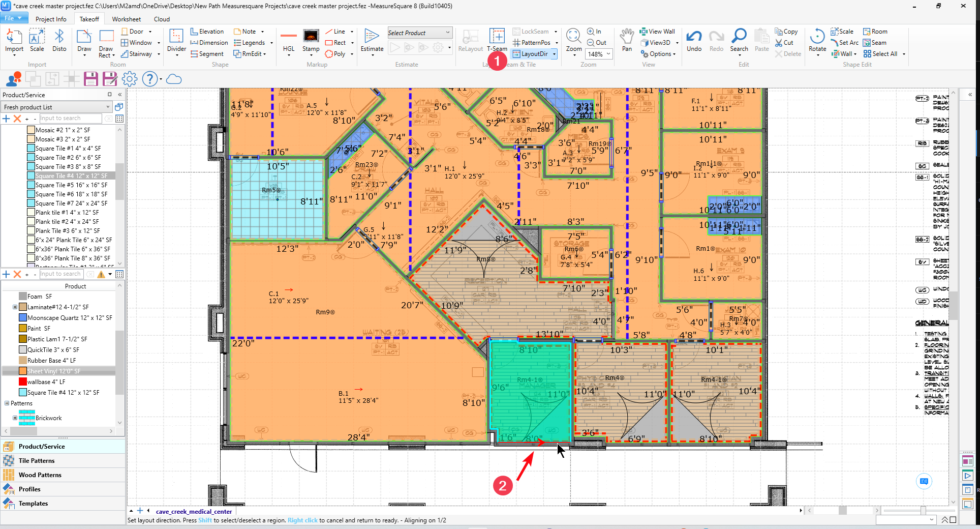
Task: Click the Import tool icon
Action: pos(14,40)
